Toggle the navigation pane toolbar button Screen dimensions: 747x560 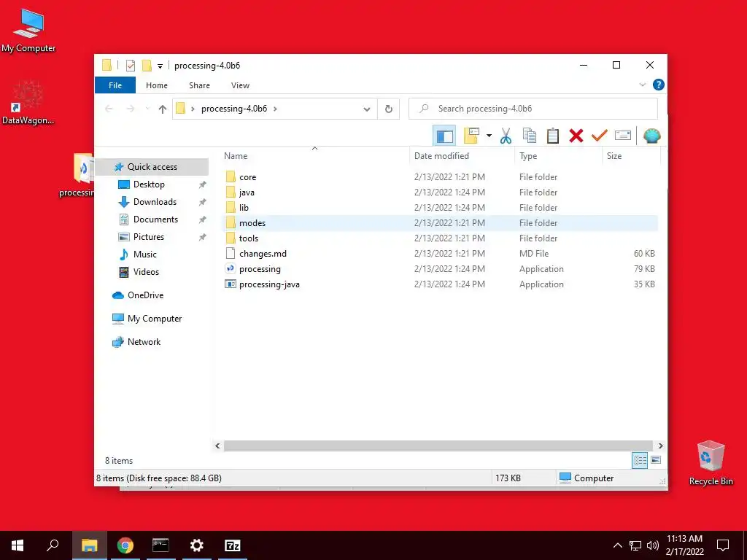pyautogui.click(x=444, y=136)
